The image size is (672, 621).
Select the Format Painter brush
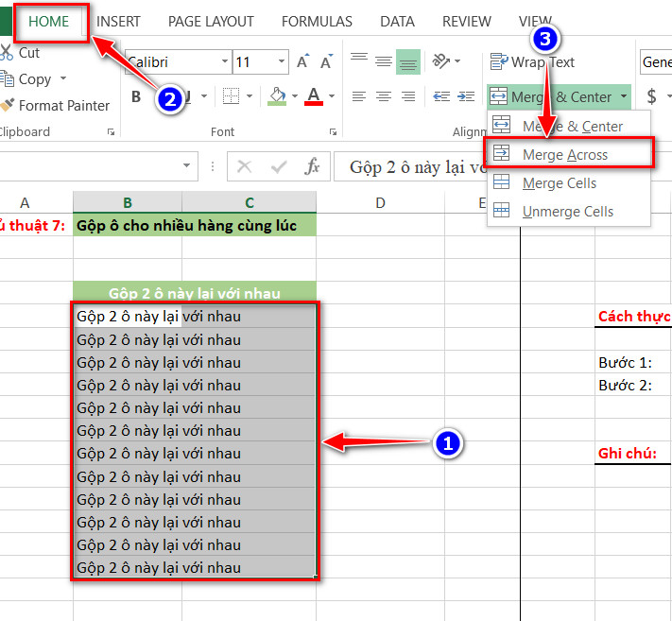[8, 105]
